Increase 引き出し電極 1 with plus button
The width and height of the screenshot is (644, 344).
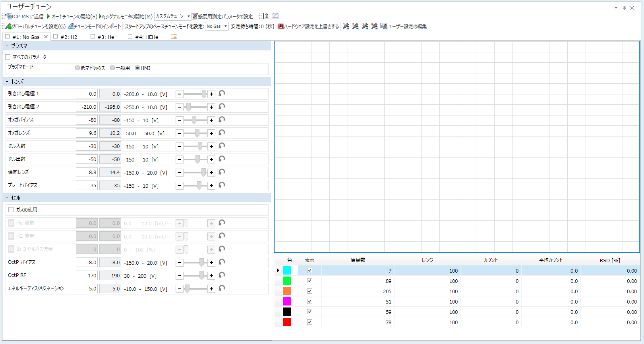pos(211,94)
